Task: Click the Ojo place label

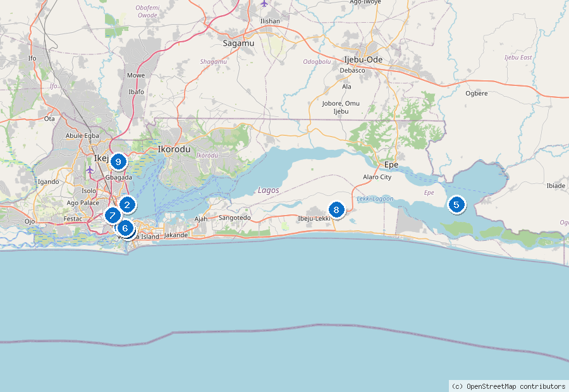Action: point(30,221)
